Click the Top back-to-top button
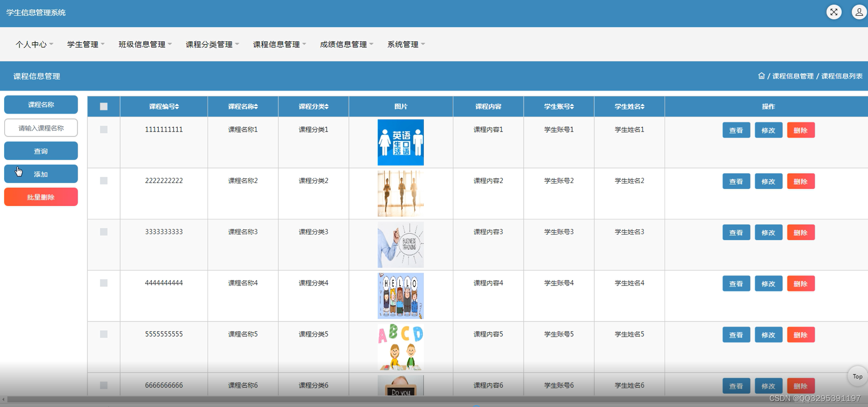Image resolution: width=868 pixels, height=407 pixels. [857, 376]
